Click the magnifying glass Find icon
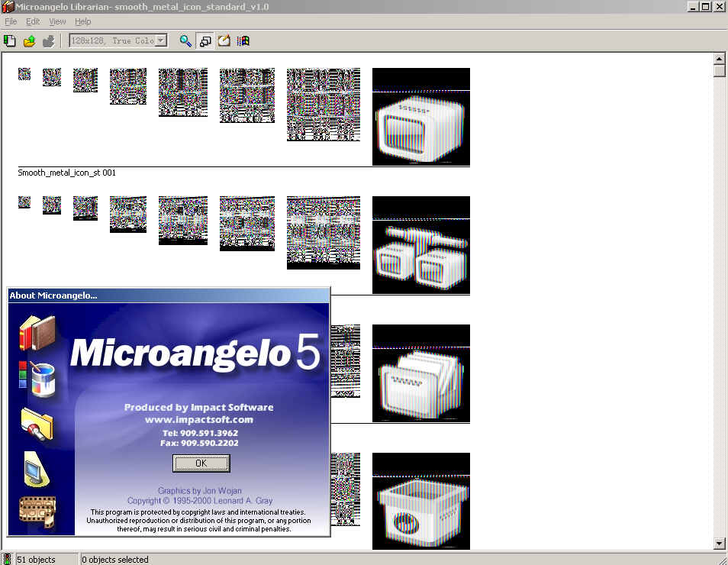Screen dimensions: 728x565 tap(185, 41)
